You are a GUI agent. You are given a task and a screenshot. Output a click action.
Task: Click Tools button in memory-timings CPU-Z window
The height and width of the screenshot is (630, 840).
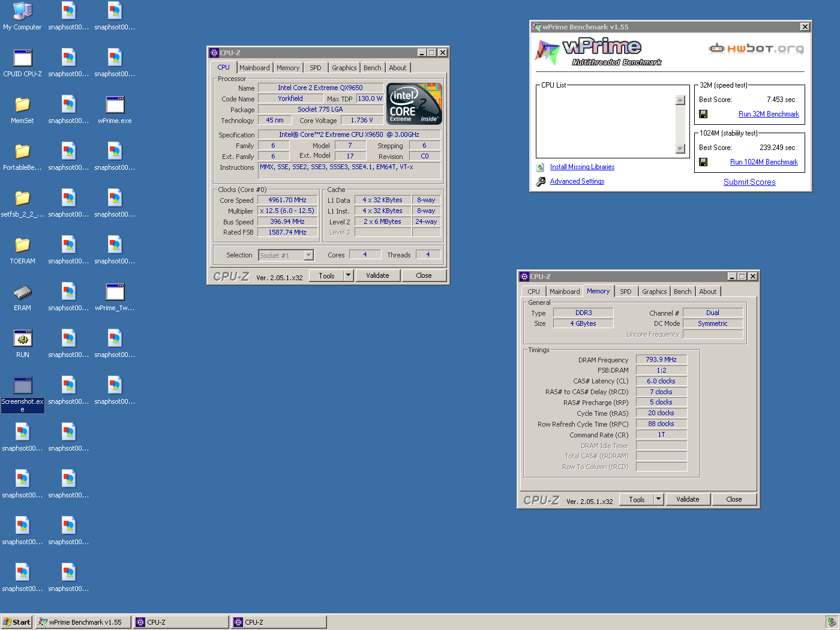pyautogui.click(x=637, y=499)
